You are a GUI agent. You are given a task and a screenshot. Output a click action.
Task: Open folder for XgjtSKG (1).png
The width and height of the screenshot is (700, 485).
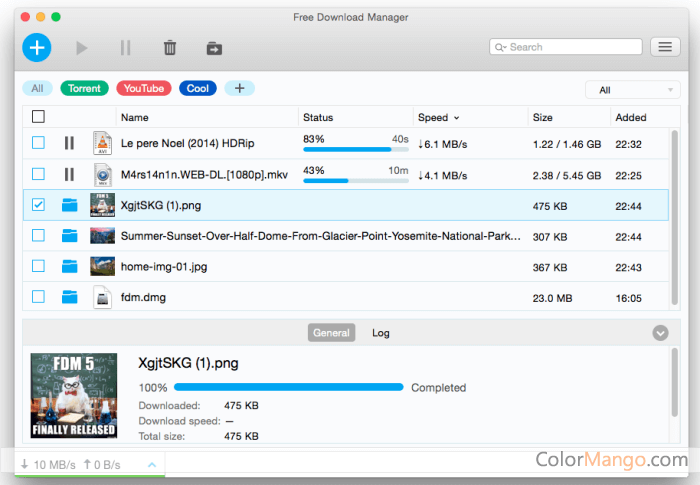[x=70, y=205]
